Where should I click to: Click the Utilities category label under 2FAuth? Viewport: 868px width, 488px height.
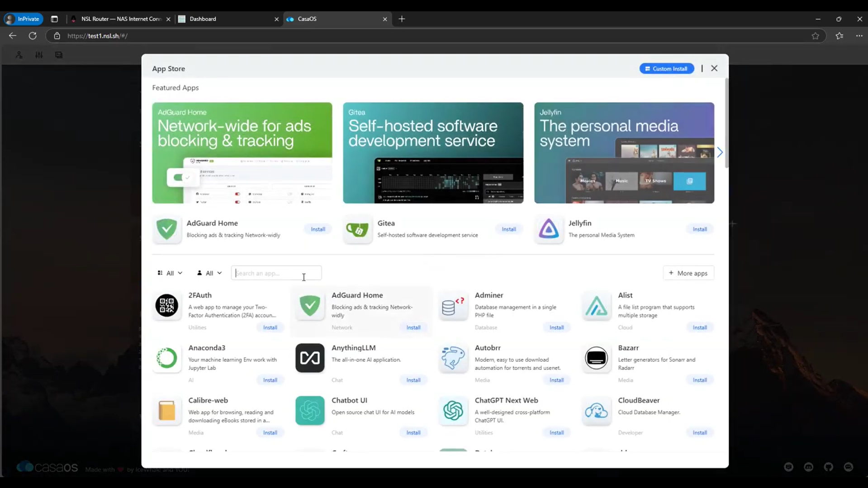click(x=197, y=327)
